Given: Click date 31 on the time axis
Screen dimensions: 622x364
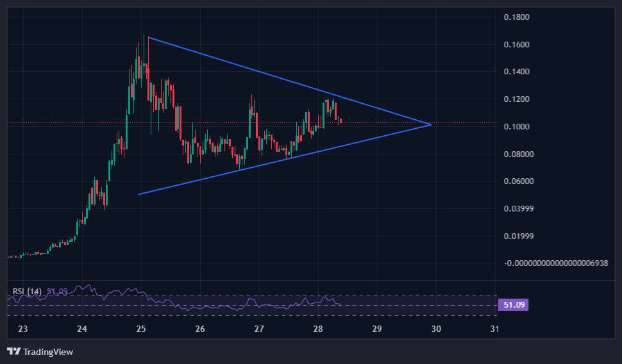Looking at the screenshot, I should (x=494, y=329).
